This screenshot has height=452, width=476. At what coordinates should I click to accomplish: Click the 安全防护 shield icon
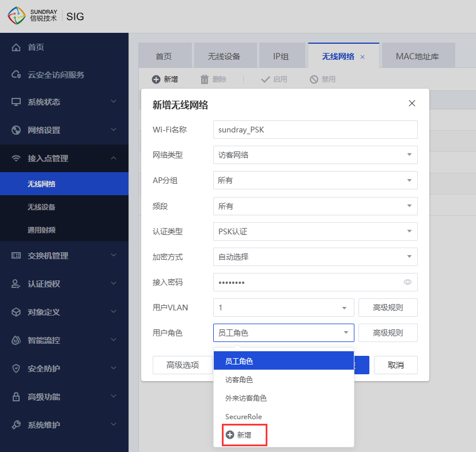tap(16, 369)
